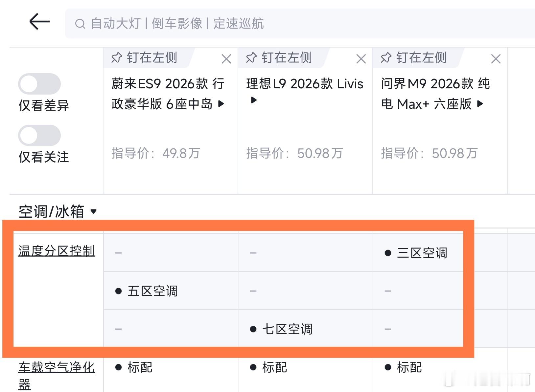Click 标配 under 蔚来ES9 air purifier
Viewport: 535px width, 392px height.
click(134, 367)
